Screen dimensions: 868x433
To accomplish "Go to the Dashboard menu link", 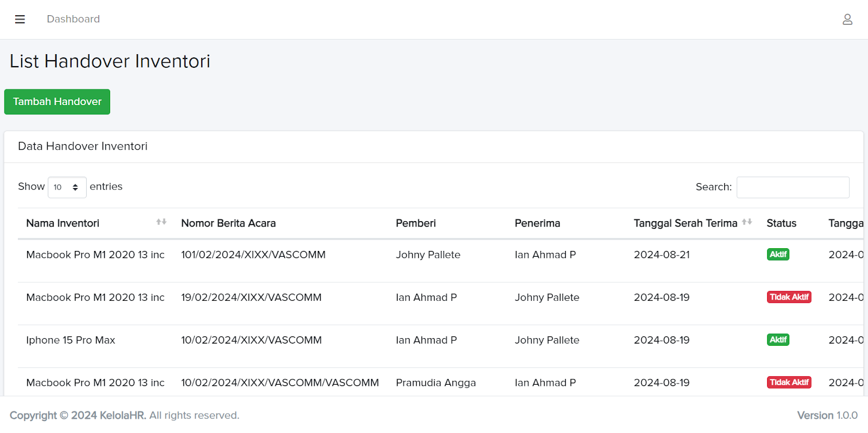I will [x=73, y=20].
